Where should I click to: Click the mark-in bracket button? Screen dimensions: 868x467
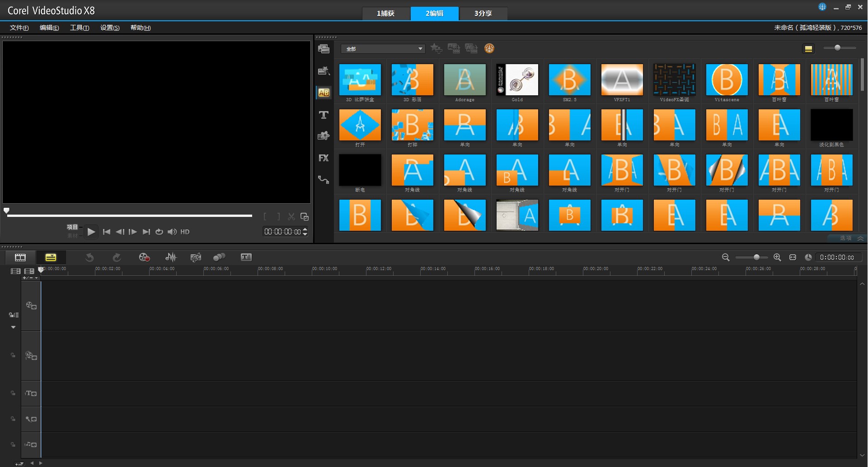pyautogui.click(x=265, y=217)
